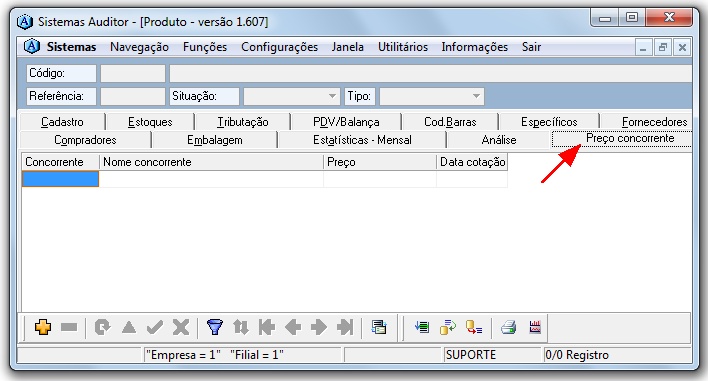Click the Referência input field
This screenshot has width=708, height=381.
click(133, 96)
